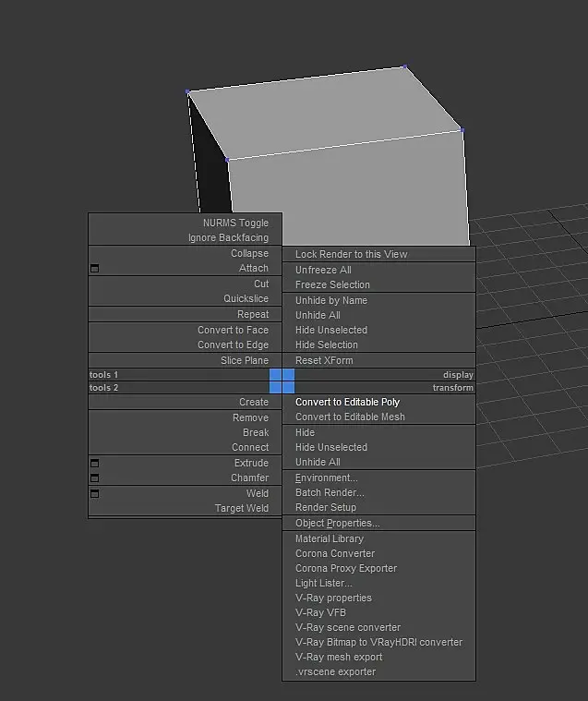The height and width of the screenshot is (701, 588).
Task: Toggle Ignore Backfacing option
Action: pyautogui.click(x=228, y=237)
